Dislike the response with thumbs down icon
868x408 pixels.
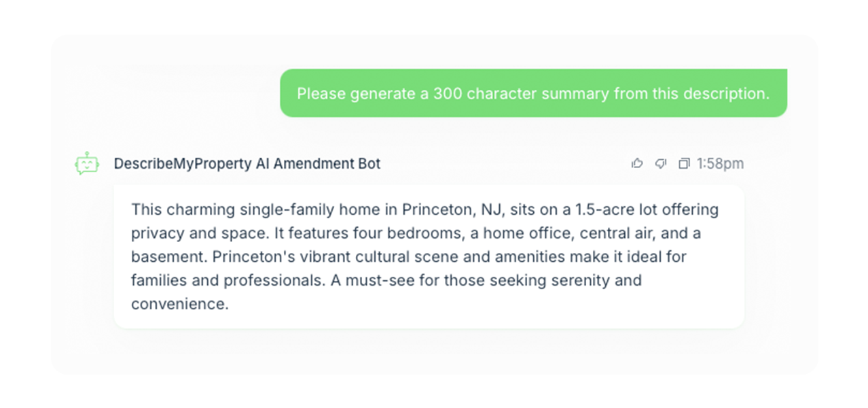pos(660,163)
